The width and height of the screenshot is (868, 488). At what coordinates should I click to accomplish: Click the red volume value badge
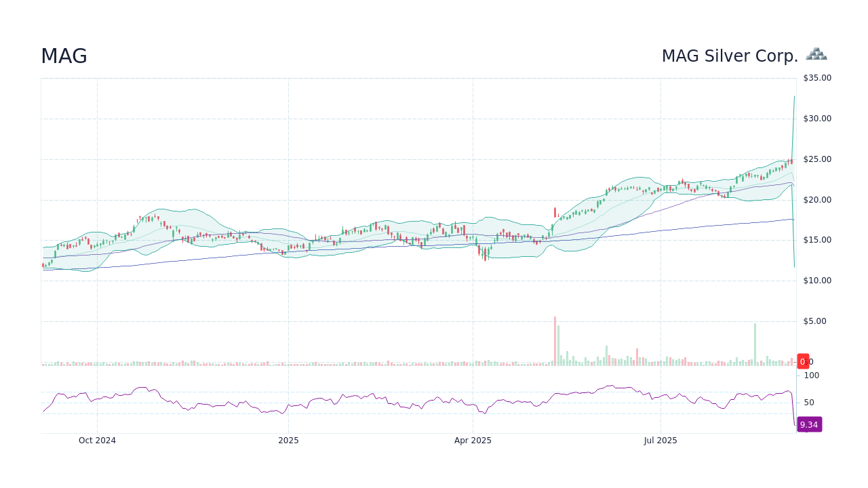click(803, 361)
